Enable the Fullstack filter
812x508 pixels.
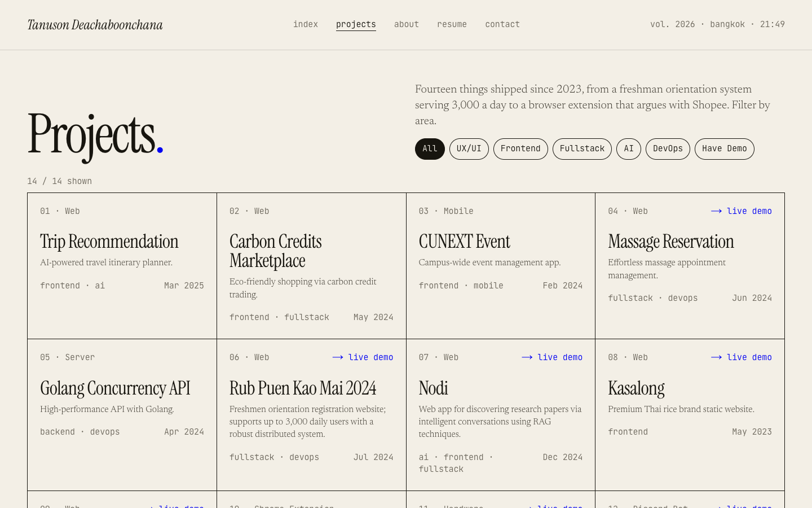pyautogui.click(x=582, y=149)
